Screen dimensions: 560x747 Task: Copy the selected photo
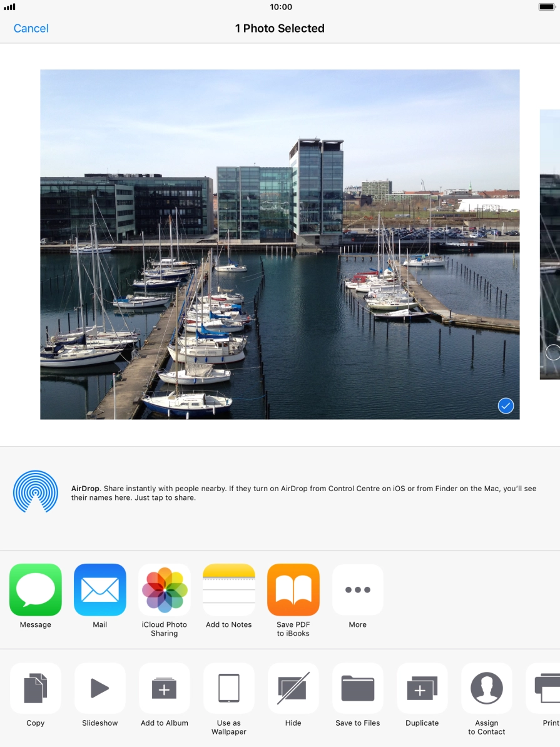pyautogui.click(x=36, y=688)
